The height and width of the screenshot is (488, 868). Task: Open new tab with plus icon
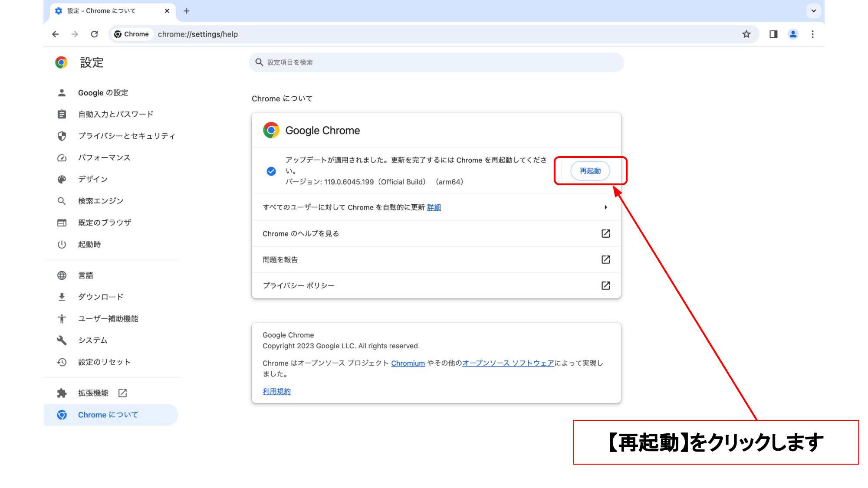point(187,11)
